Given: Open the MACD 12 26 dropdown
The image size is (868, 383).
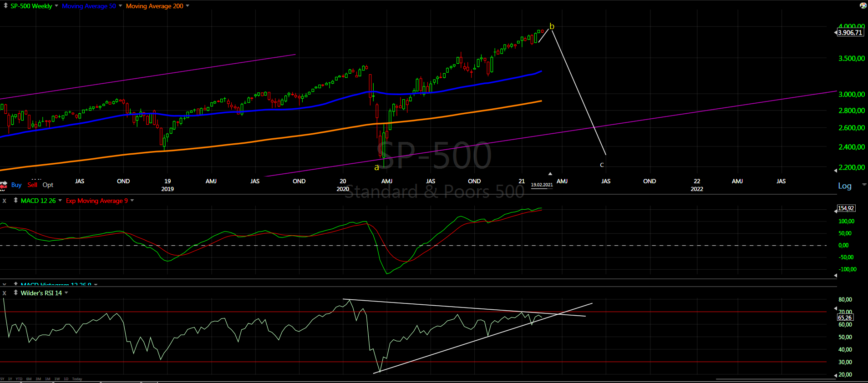Looking at the screenshot, I should click(60, 201).
